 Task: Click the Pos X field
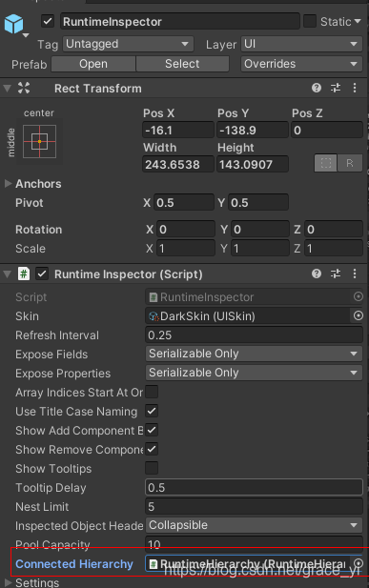click(178, 131)
